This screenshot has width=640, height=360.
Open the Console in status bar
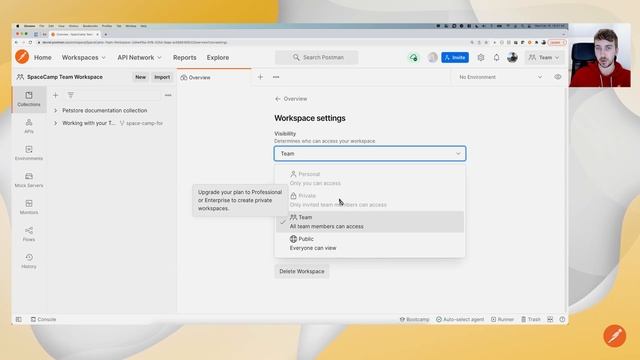(43, 319)
